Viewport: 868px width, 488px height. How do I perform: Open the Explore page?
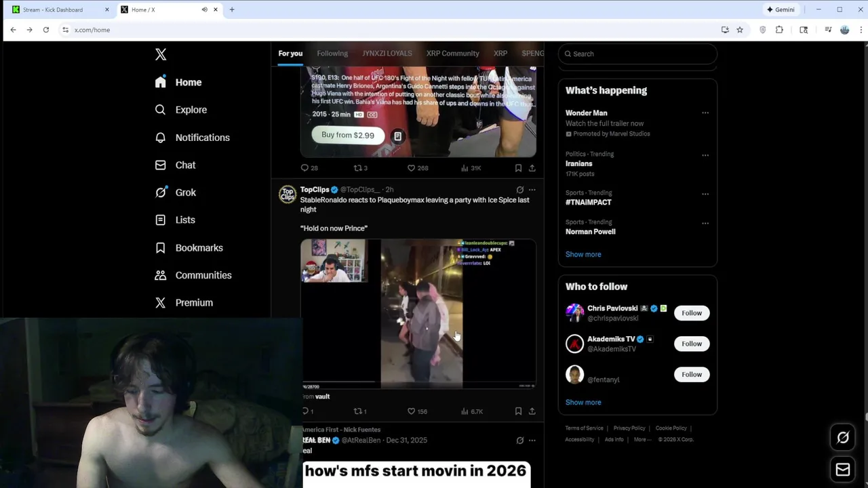(x=181, y=110)
